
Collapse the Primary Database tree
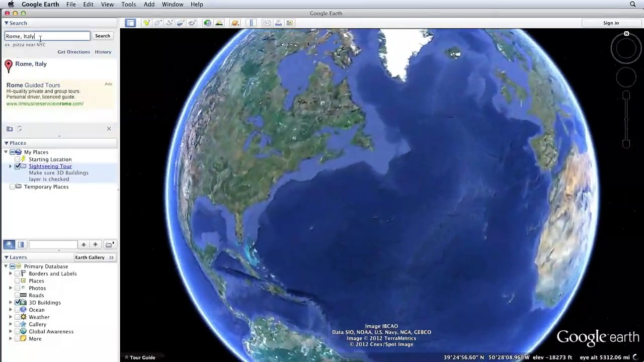[x=6, y=266]
